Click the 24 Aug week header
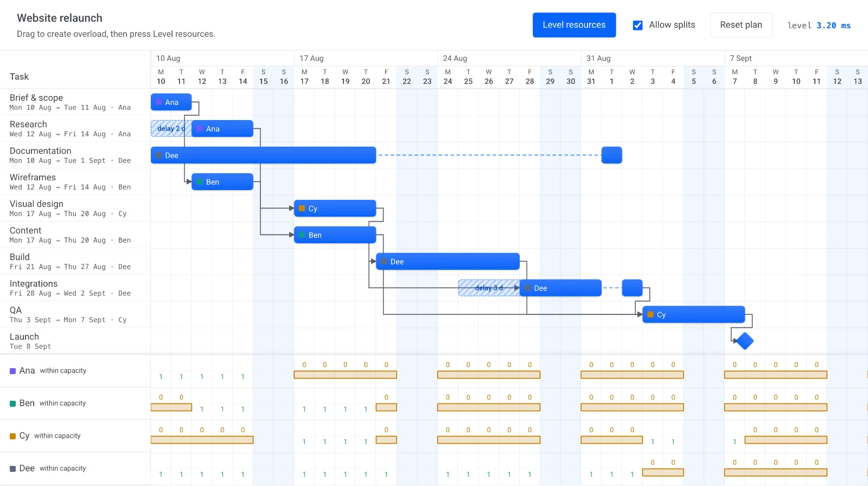This screenshot has width=868, height=486. (x=509, y=58)
